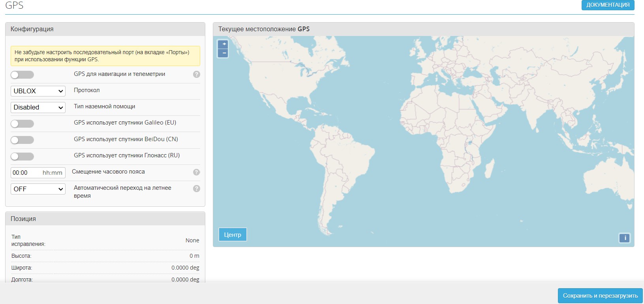Toggle BeiDou (CN) satellites usage

pyautogui.click(x=22, y=140)
